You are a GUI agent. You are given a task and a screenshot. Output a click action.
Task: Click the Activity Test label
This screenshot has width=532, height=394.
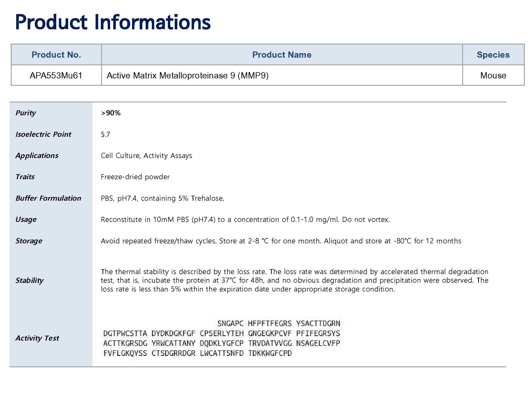(x=37, y=338)
